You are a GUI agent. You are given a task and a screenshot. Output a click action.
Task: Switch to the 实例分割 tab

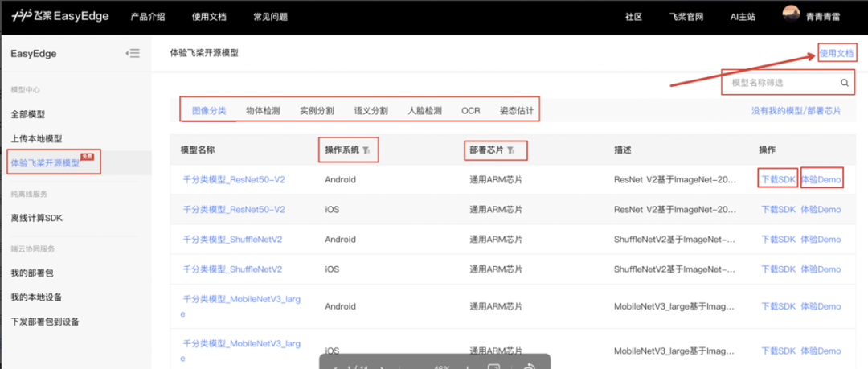[x=317, y=110]
